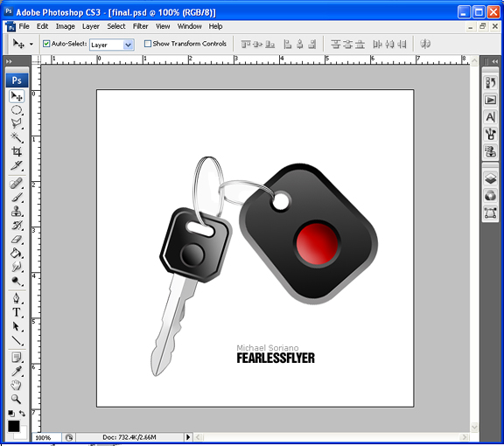
Task: Select the History Brush tool
Action: [17, 226]
